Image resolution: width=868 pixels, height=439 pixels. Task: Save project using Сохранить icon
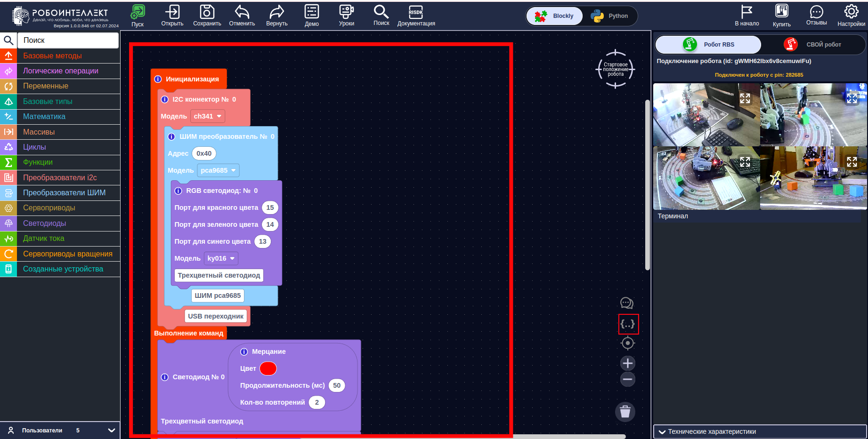tap(207, 12)
